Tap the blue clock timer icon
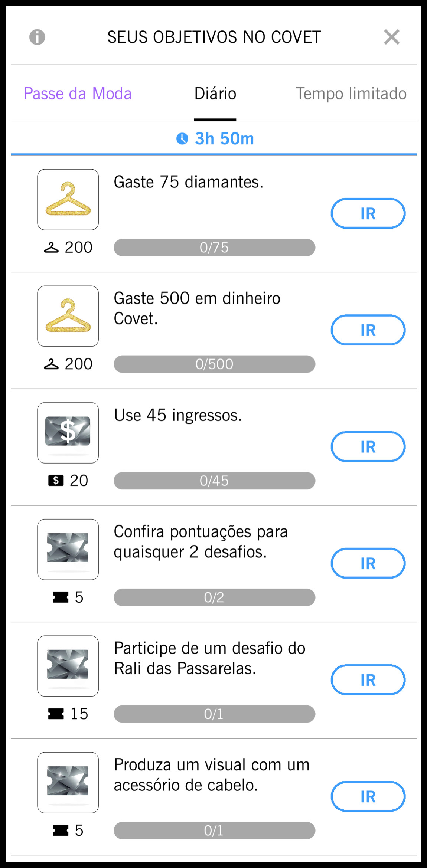The width and height of the screenshot is (427, 868). tap(182, 138)
